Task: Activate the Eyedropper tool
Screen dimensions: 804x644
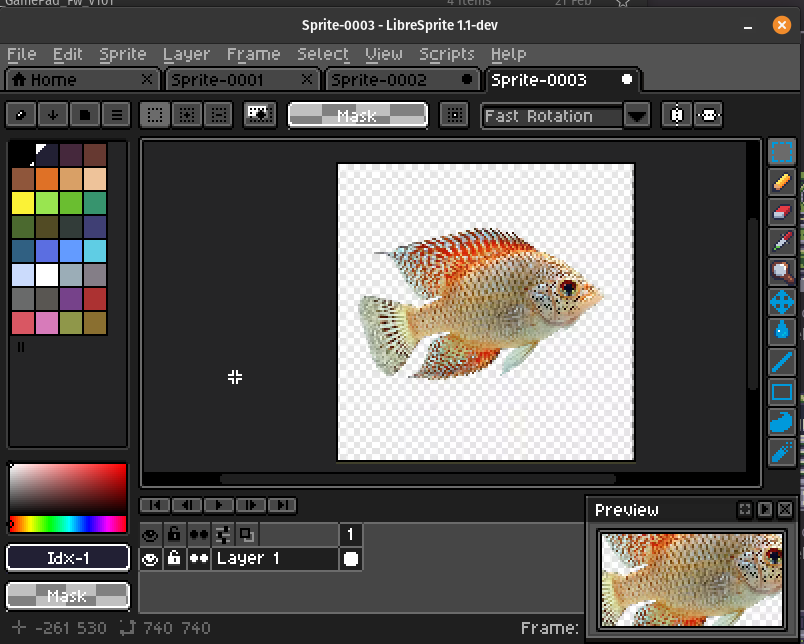Action: tap(782, 242)
